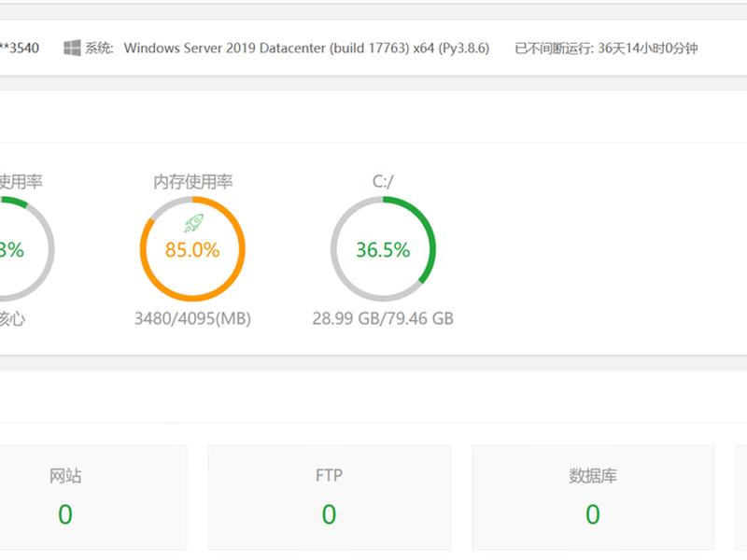The image size is (747, 560).
Task: Click the 内存使用率 label
Action: pos(192,181)
